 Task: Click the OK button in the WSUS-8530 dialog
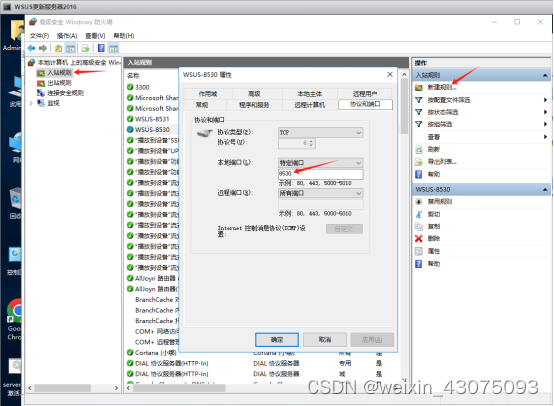(277, 340)
